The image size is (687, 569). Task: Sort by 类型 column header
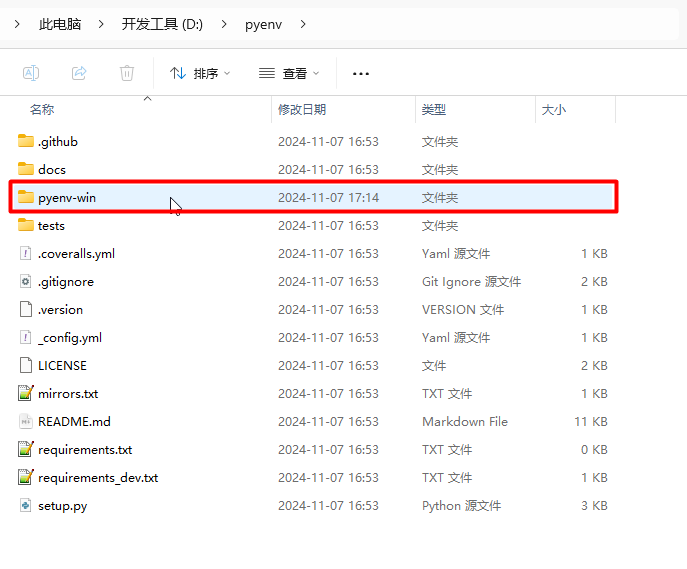click(434, 109)
